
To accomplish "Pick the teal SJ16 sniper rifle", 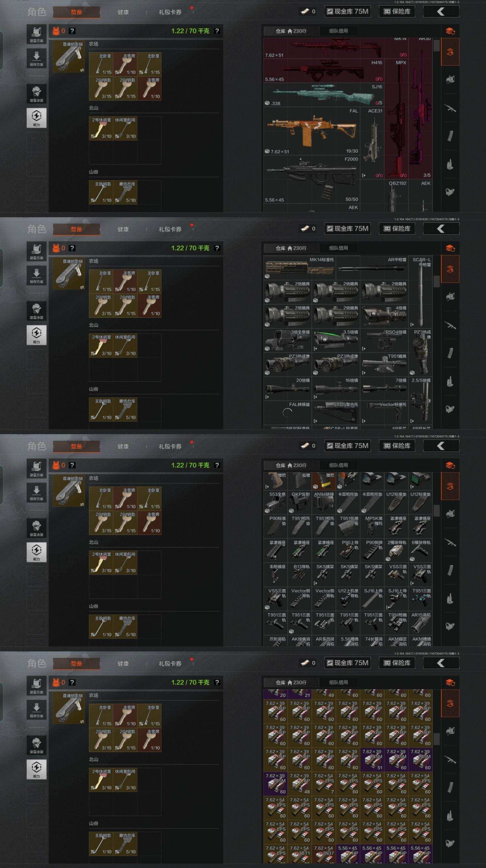I will (324, 95).
